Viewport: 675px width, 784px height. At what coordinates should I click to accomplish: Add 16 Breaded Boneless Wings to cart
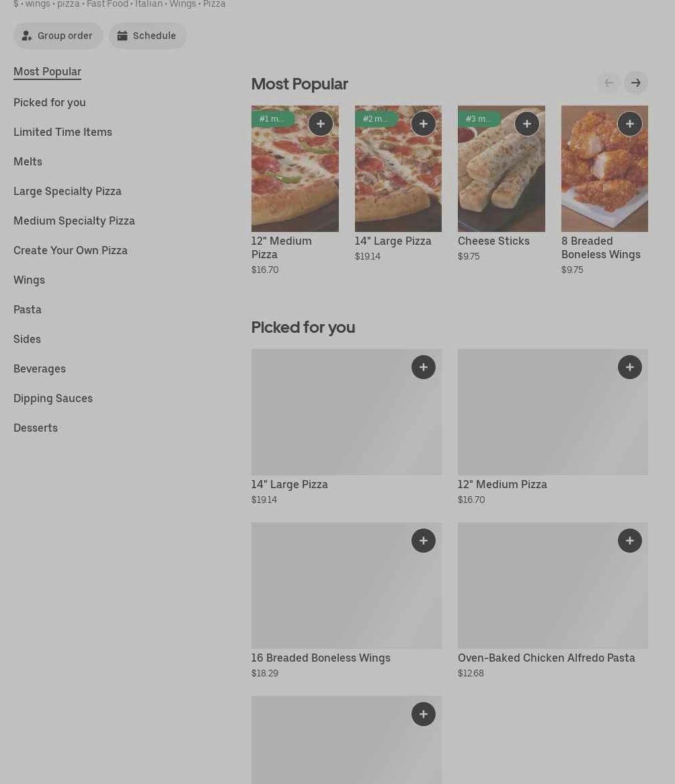coord(424,541)
